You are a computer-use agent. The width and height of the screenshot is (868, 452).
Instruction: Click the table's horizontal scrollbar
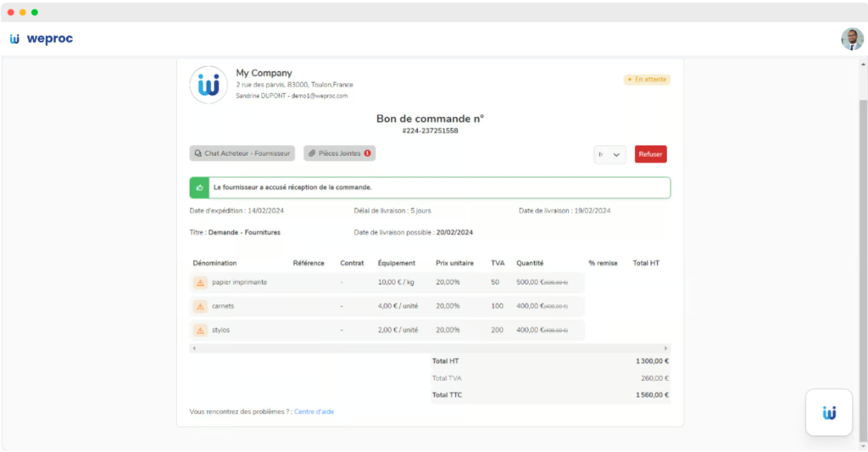[429, 348]
